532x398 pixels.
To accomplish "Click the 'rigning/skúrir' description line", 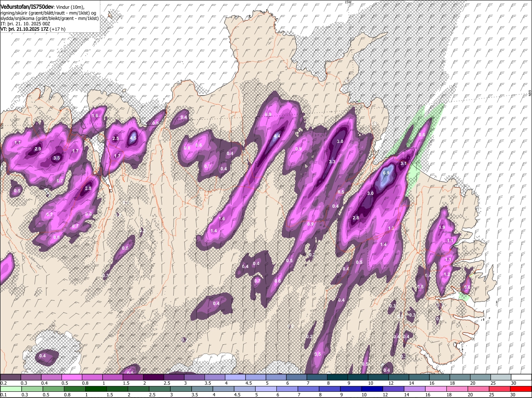I will [48, 12].
